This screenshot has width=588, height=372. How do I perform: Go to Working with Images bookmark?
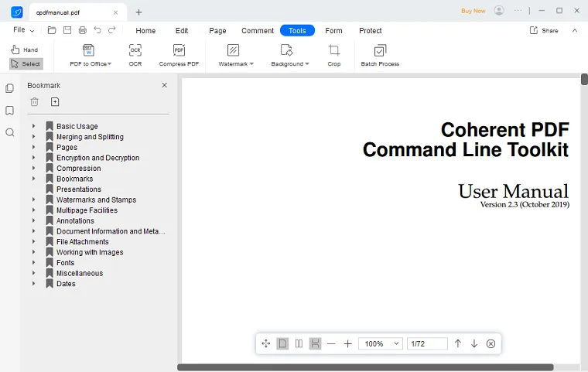click(90, 252)
